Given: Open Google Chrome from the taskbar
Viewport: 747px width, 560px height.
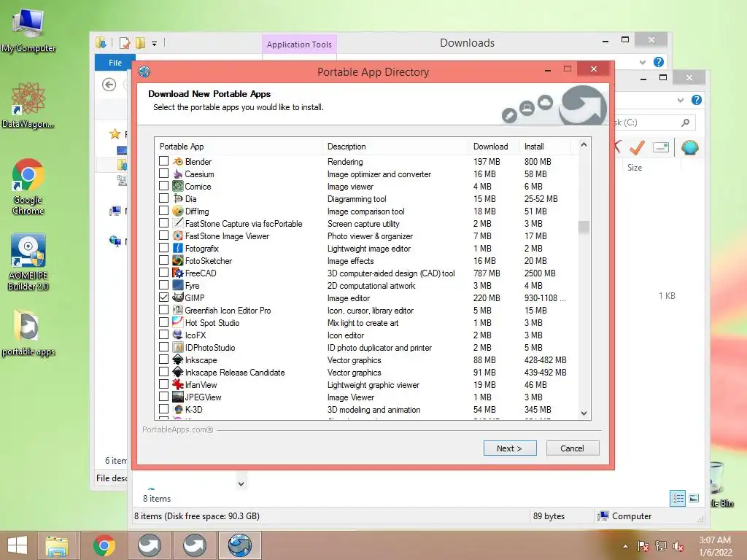Looking at the screenshot, I should 104,545.
